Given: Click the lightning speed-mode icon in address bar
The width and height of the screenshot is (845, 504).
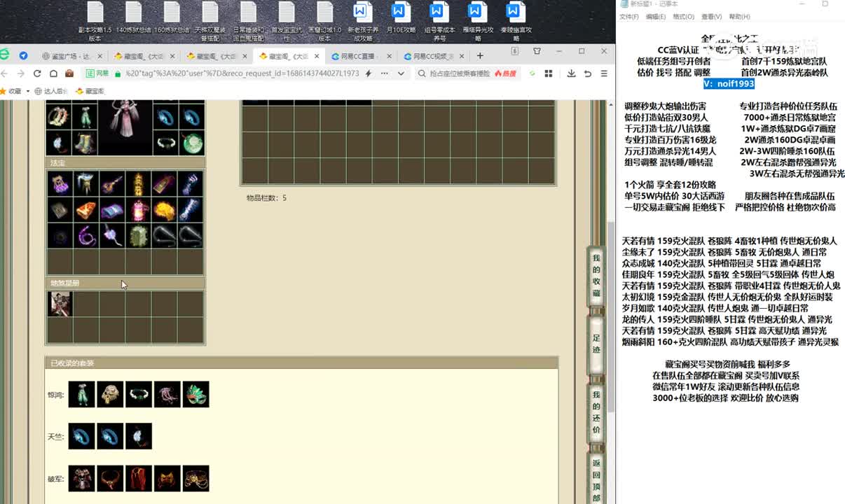Looking at the screenshot, I should [x=369, y=73].
